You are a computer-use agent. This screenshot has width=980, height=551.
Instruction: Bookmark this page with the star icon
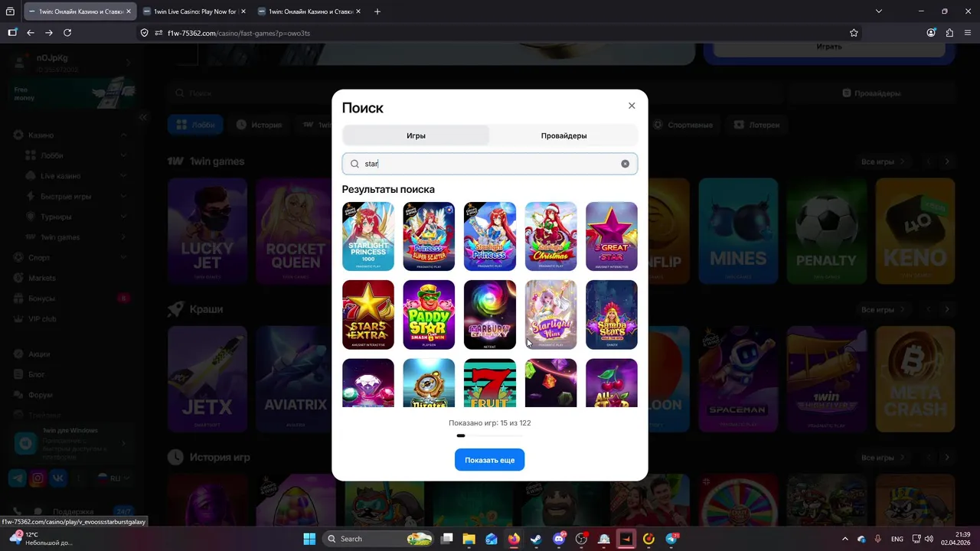point(854,33)
